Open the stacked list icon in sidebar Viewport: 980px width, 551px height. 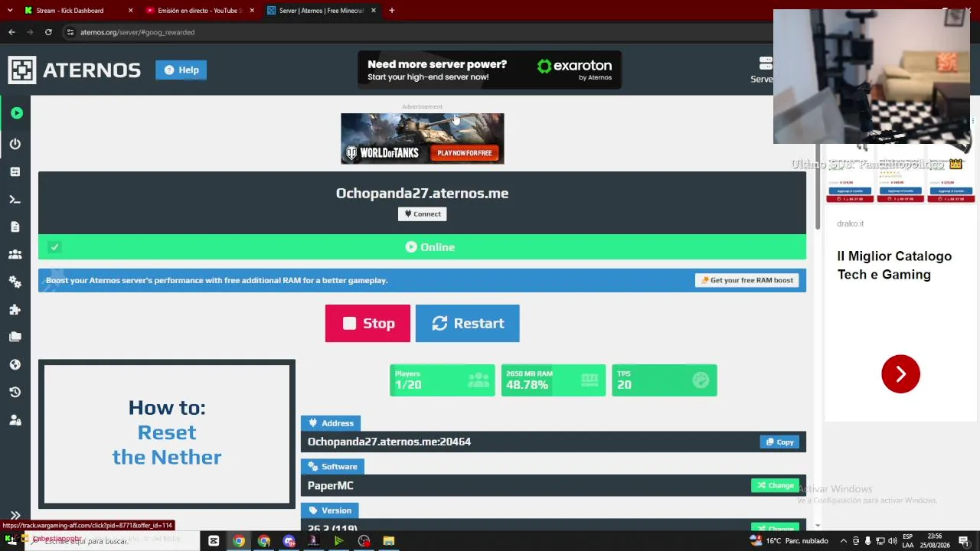[15, 171]
